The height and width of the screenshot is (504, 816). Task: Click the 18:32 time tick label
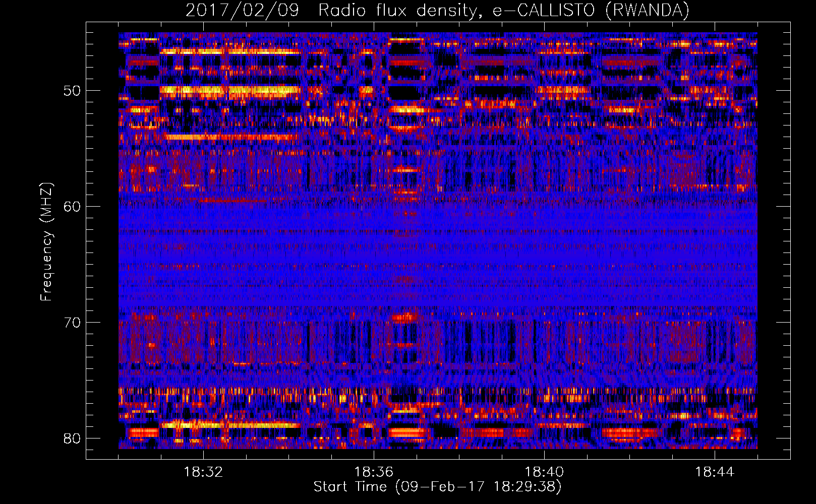[x=203, y=472]
